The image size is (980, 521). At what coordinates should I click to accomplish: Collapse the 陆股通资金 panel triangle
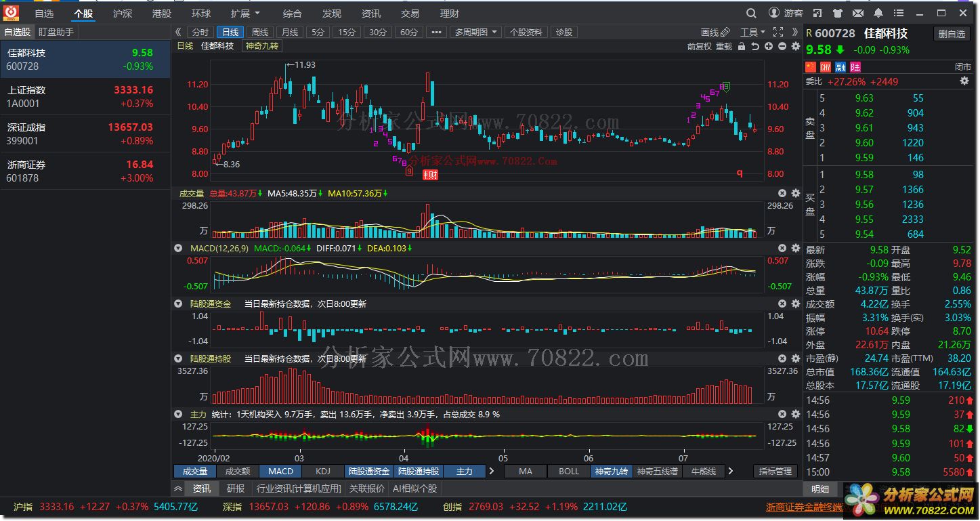tap(179, 304)
